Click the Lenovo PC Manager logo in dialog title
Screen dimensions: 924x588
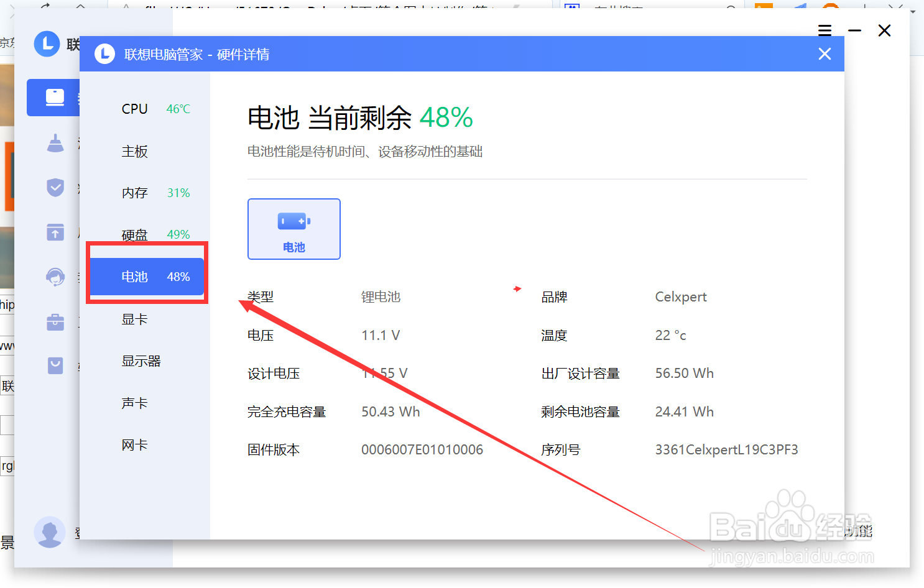pos(105,54)
